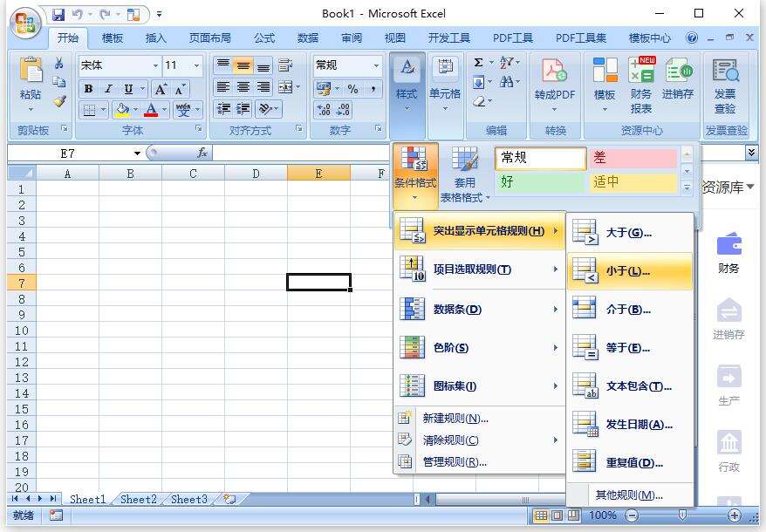Click the increase decimal icon

point(324,109)
